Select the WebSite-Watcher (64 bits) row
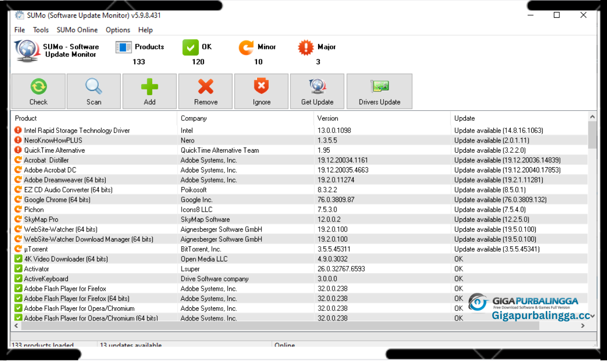The height and width of the screenshot is (364, 607). pyautogui.click(x=299, y=229)
